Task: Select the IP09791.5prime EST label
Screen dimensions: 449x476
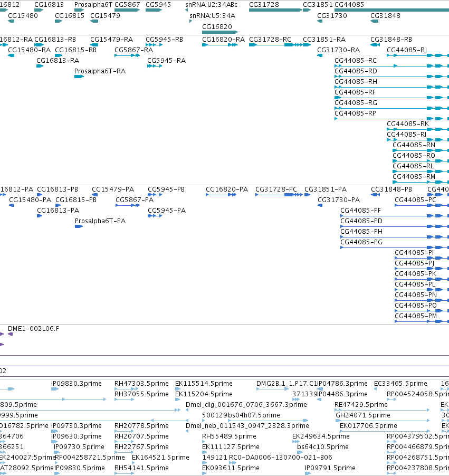Action: [x=330, y=468]
